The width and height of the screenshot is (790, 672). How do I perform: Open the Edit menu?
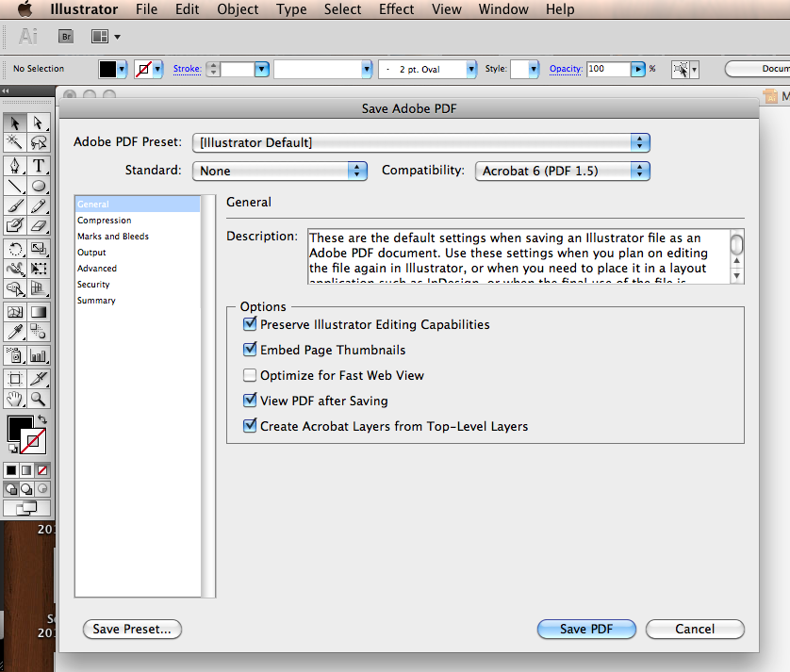[187, 9]
